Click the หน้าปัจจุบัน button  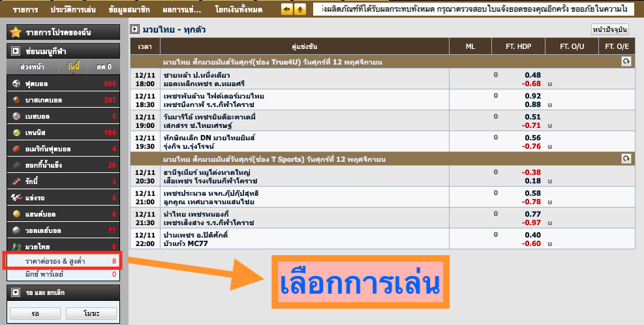609,29
